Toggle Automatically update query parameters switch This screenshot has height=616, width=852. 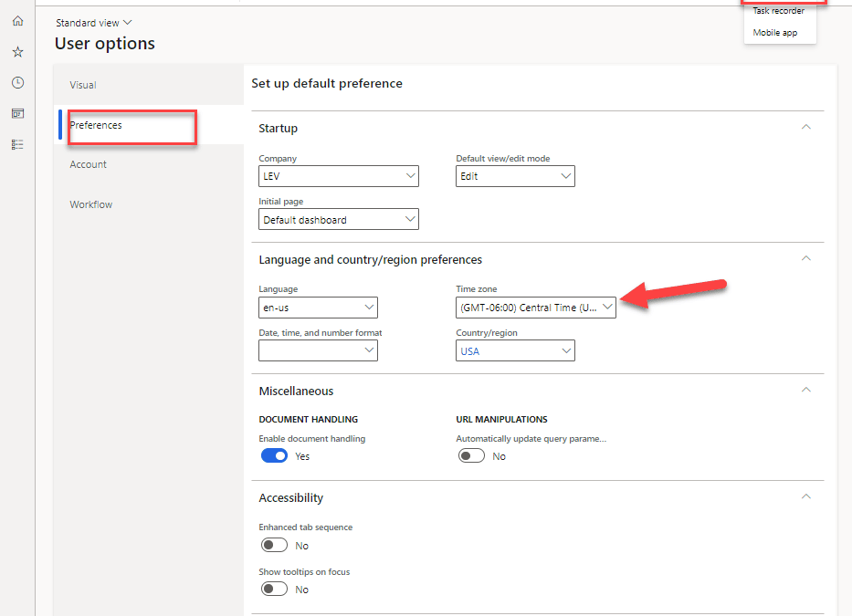471,455
